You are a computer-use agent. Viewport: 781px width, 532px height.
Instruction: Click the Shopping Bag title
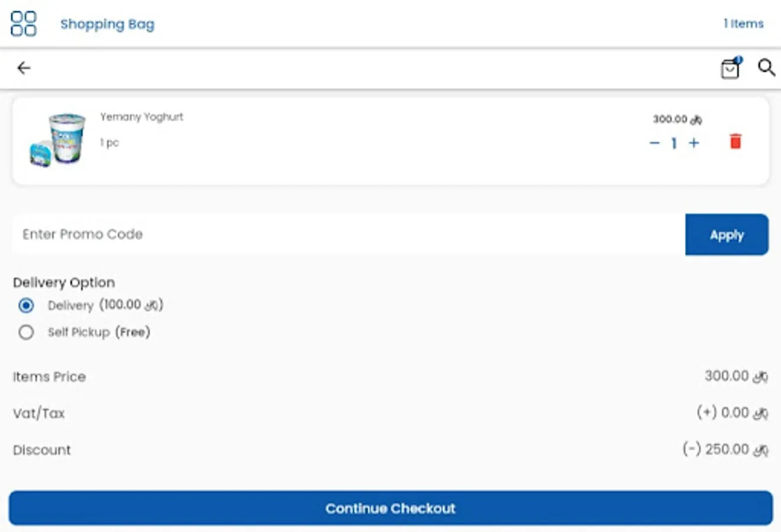107,24
